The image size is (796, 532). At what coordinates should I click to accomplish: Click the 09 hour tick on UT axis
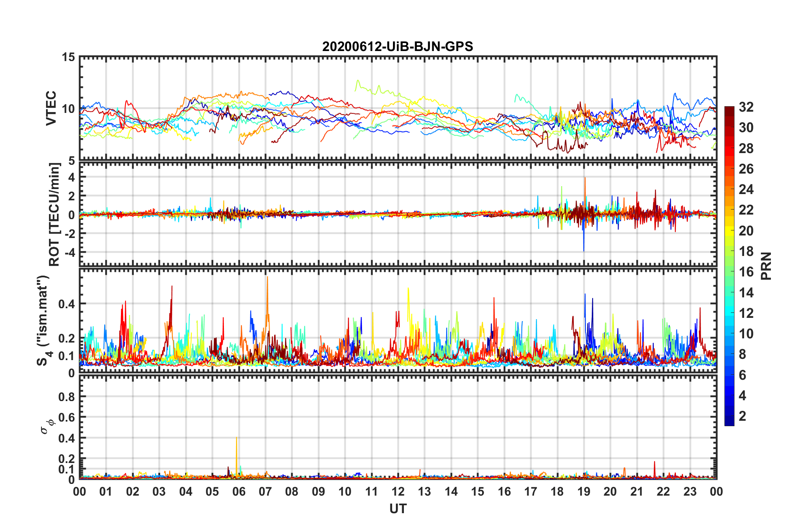point(318,491)
